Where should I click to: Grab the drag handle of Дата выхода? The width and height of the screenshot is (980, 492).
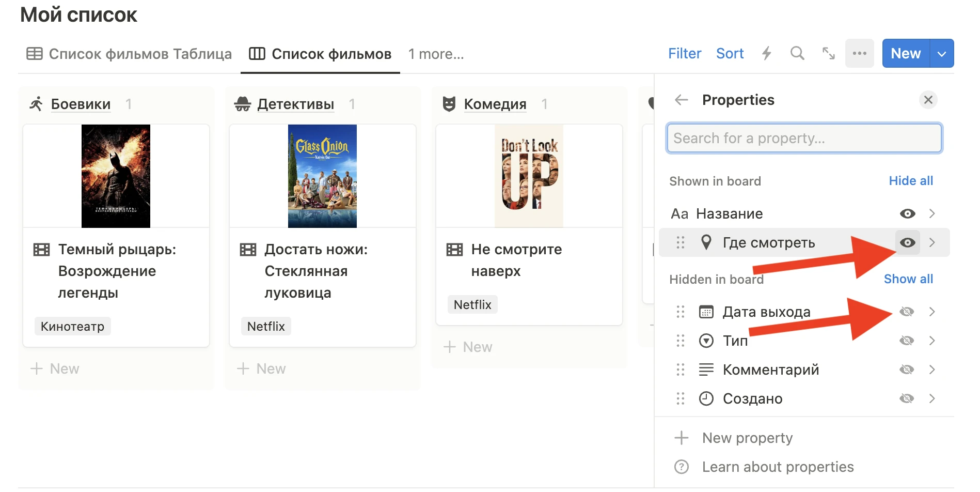pos(681,312)
